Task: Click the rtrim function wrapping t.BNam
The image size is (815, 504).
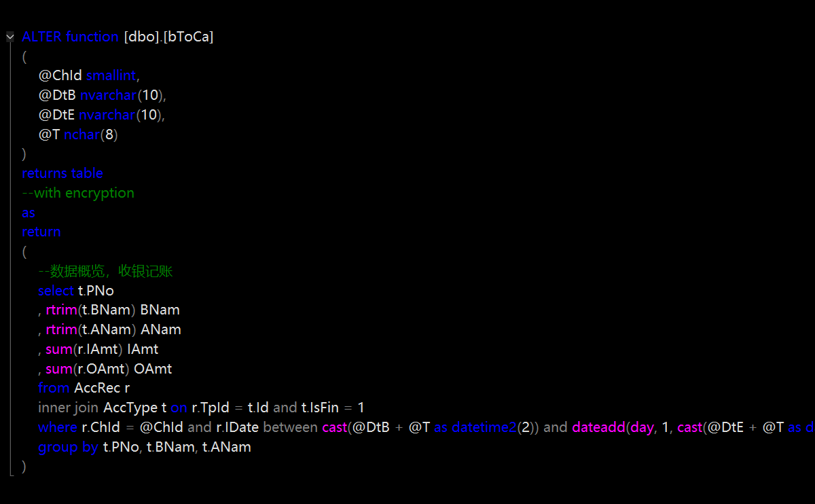Action: pos(61,310)
